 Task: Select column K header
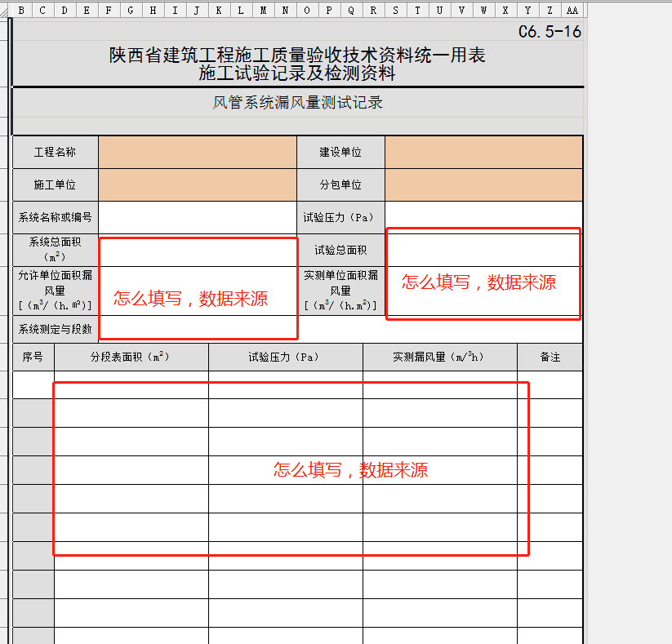219,11
